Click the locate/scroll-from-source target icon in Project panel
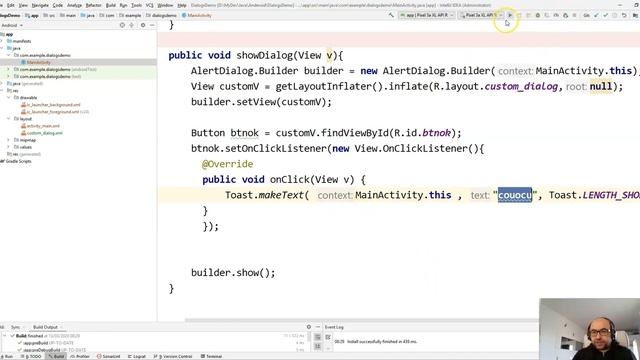Viewport: 640px width, 360px height. click(122, 25)
